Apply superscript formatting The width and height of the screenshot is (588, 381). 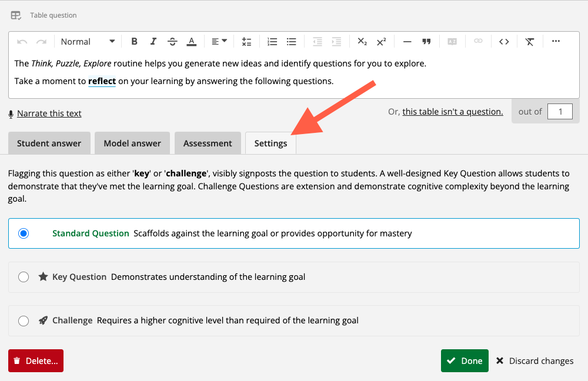click(381, 41)
